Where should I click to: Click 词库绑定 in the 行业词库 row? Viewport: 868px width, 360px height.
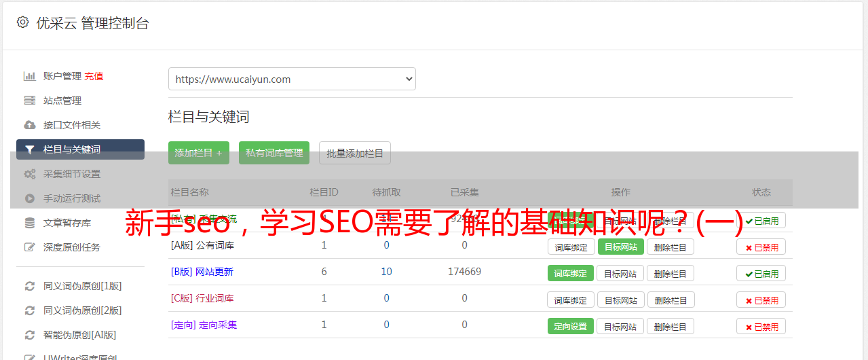[571, 300]
